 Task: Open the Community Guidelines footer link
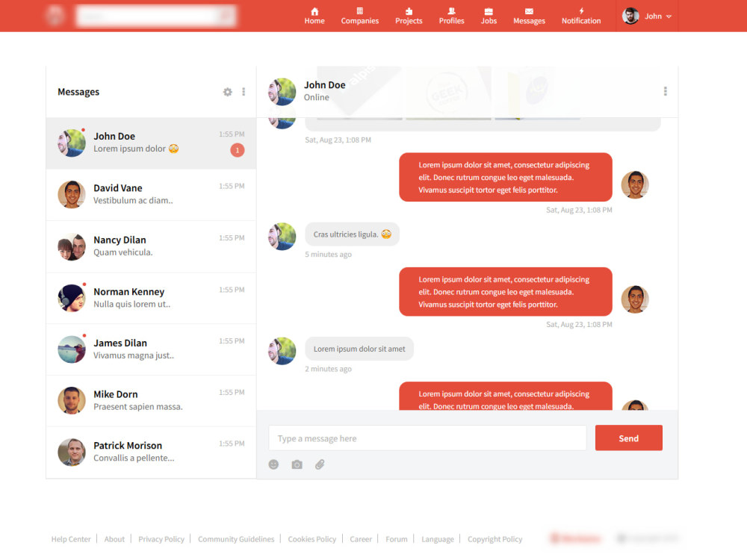(236, 539)
